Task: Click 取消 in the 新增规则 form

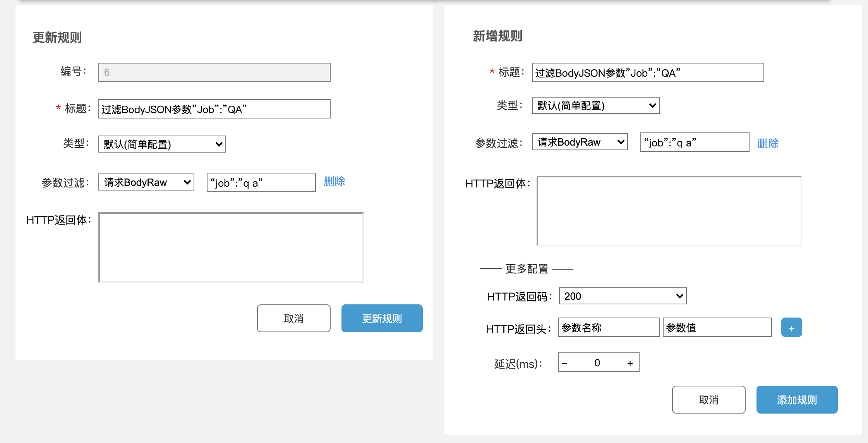Action: [708, 400]
